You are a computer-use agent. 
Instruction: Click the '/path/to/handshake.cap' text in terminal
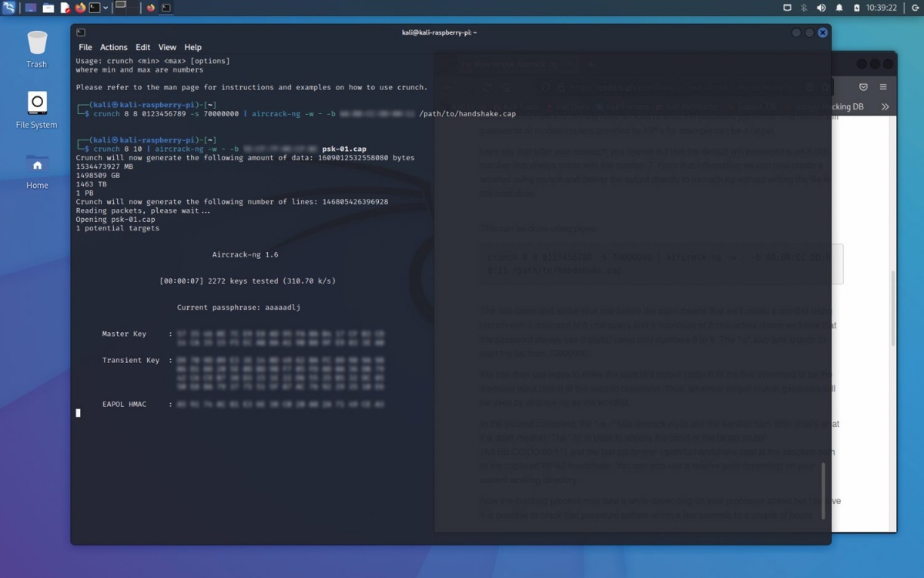[x=467, y=113]
